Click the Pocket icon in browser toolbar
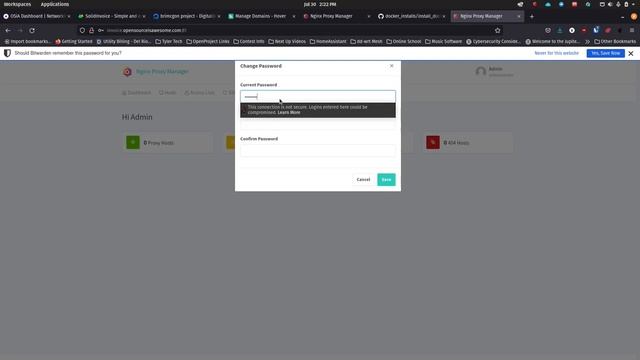The image size is (640, 360). point(548,30)
